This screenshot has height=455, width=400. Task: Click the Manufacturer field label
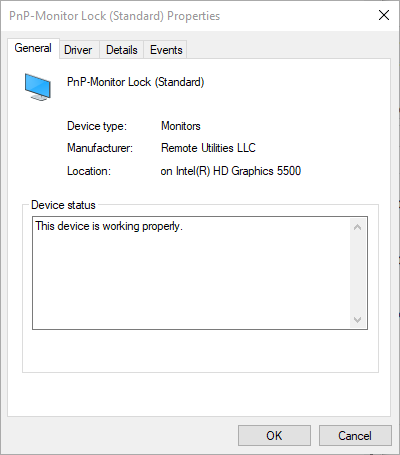pyautogui.click(x=100, y=148)
